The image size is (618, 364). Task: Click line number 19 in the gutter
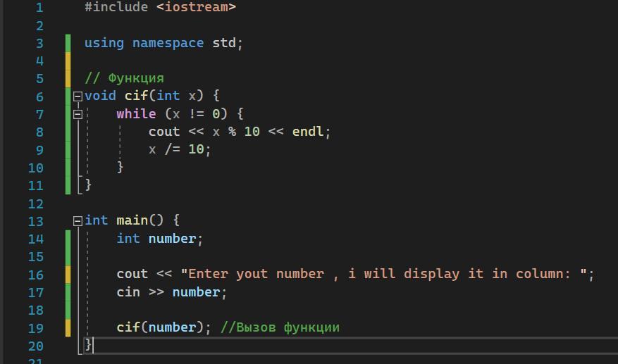35,328
